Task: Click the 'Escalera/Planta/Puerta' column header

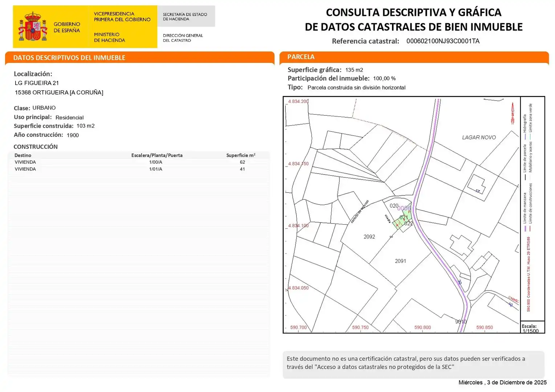Action: coord(157,155)
